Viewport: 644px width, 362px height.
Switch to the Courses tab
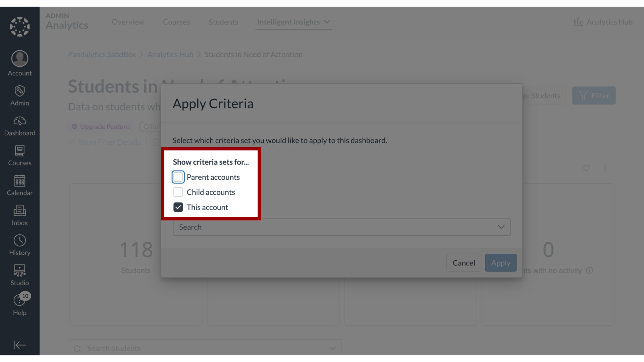tap(176, 22)
